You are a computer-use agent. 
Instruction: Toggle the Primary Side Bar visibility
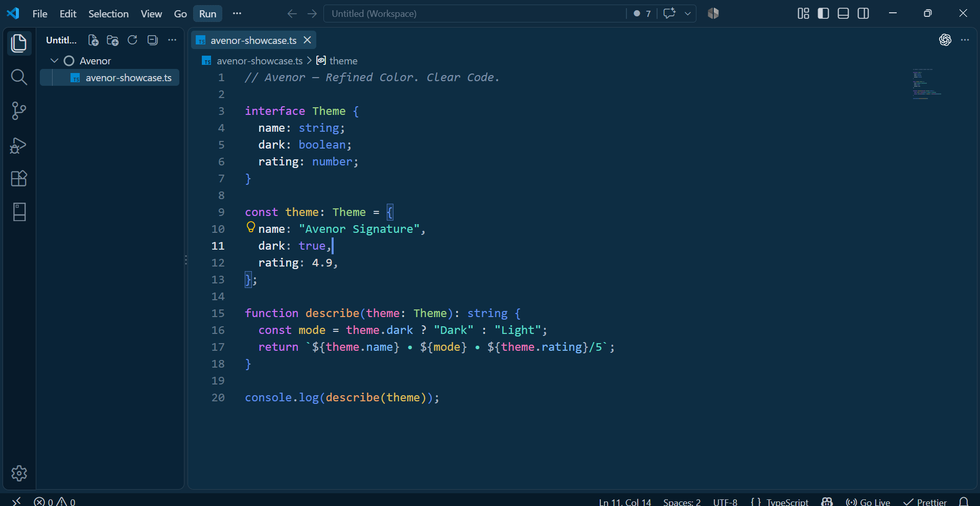click(823, 13)
